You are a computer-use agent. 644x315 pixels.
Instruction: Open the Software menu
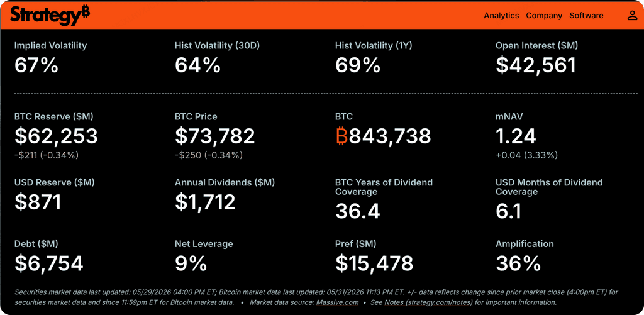pos(586,16)
